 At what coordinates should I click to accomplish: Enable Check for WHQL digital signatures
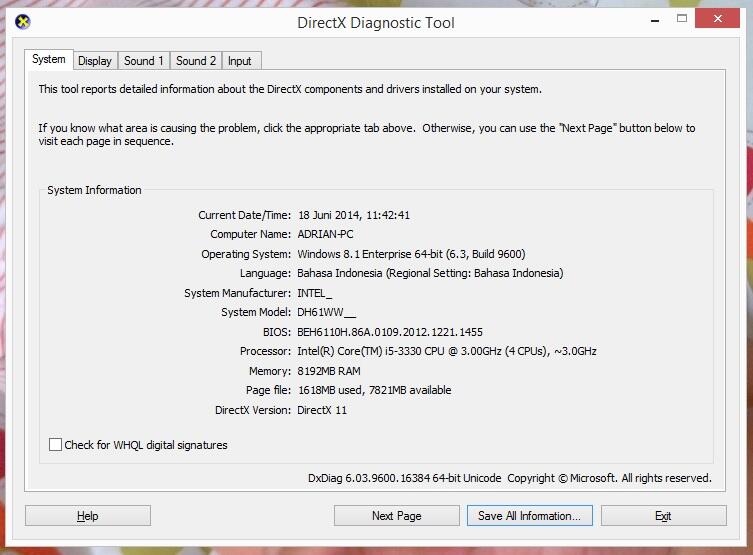click(55, 445)
